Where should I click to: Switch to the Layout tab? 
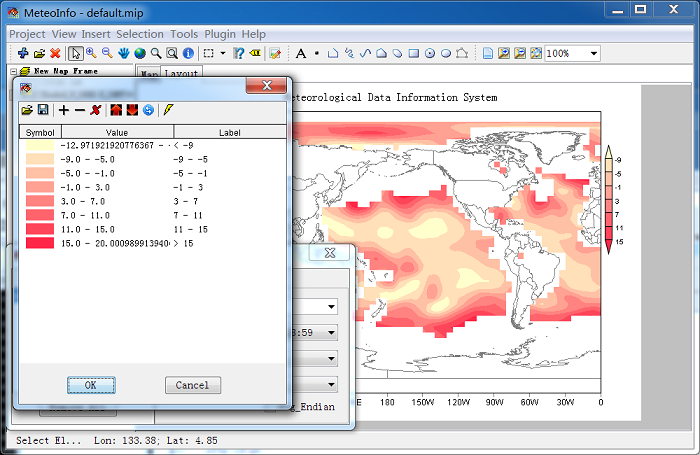(x=181, y=74)
